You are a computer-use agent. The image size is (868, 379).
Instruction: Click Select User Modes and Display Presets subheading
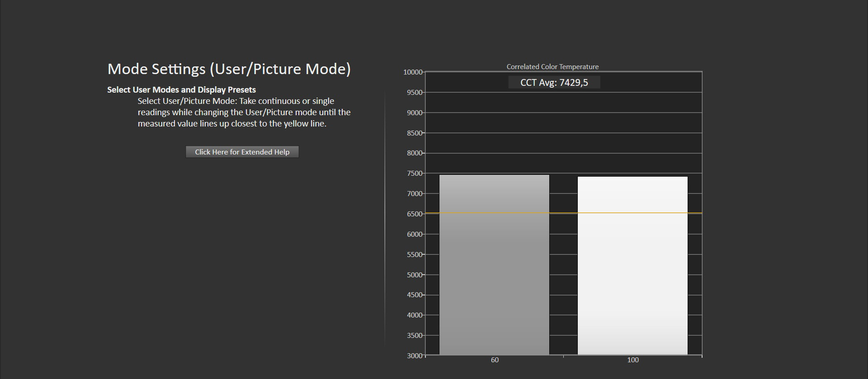pos(181,90)
